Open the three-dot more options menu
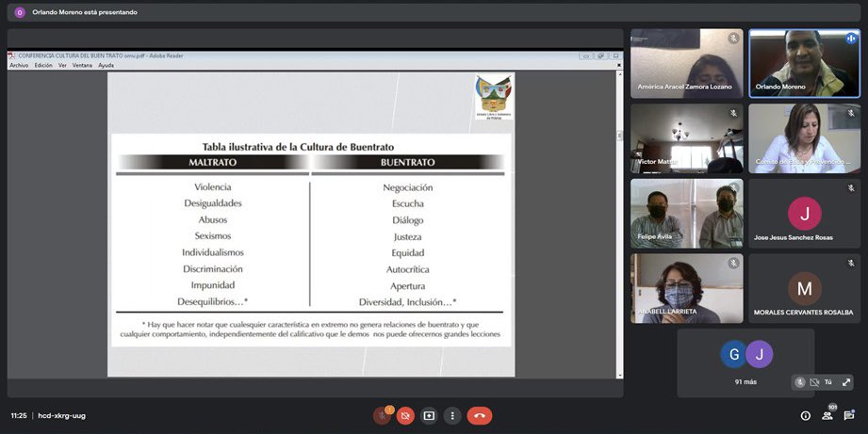The image size is (868, 434). 452,416
